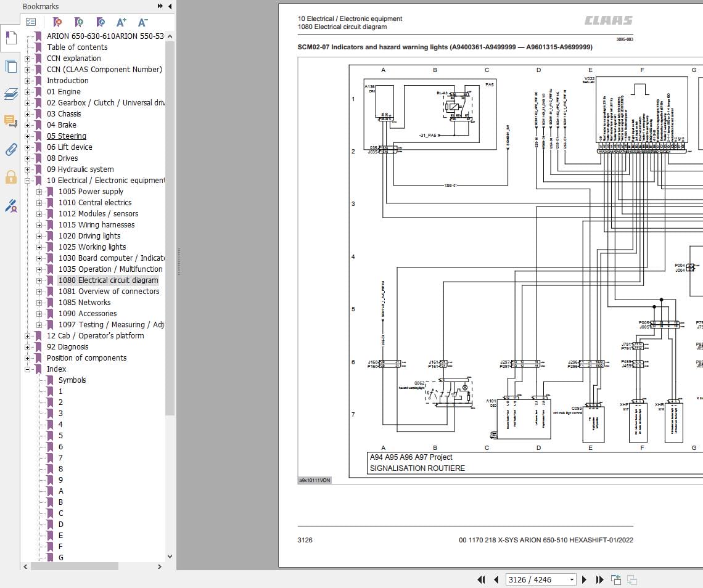Screen dimensions: 703x588
Task: Open the Position of components bookmark
Action: click(86, 357)
